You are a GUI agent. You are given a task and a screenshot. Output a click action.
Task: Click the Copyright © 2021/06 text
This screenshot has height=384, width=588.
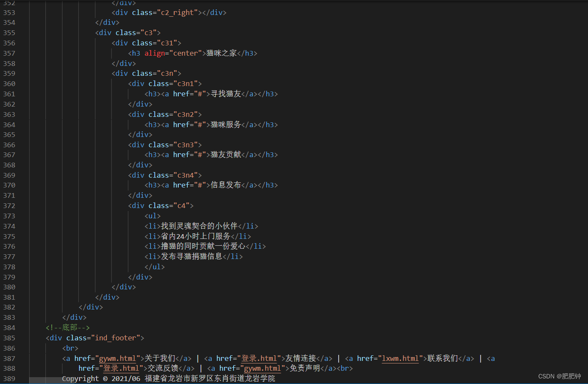pyautogui.click(x=101, y=378)
